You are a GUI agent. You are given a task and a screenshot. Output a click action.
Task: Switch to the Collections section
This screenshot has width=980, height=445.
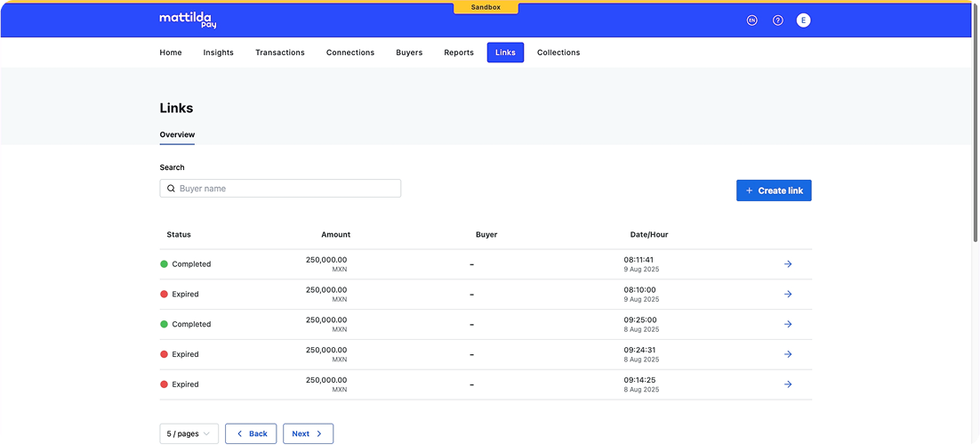tap(558, 53)
